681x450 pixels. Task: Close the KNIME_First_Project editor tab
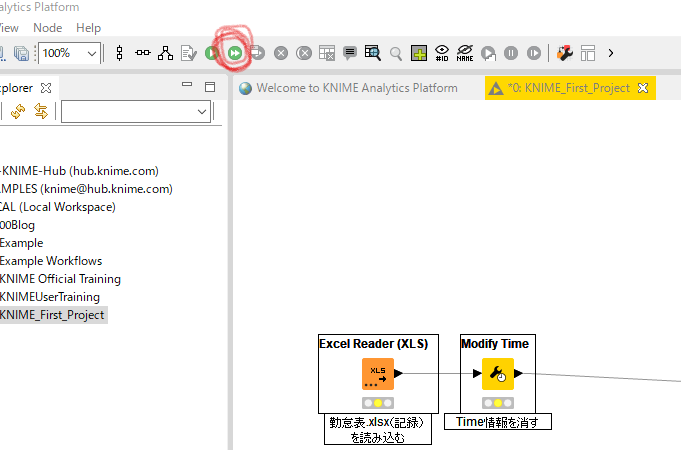pyautogui.click(x=643, y=88)
